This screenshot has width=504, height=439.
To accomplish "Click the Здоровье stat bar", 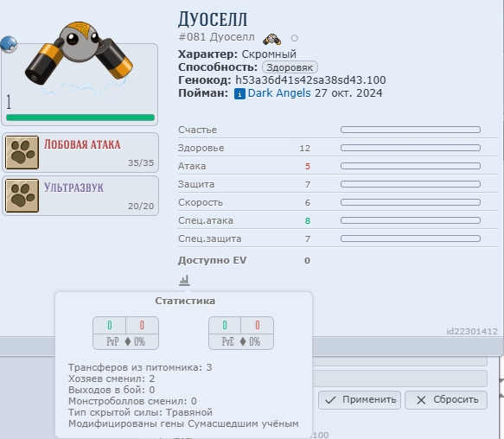I will 411,148.
